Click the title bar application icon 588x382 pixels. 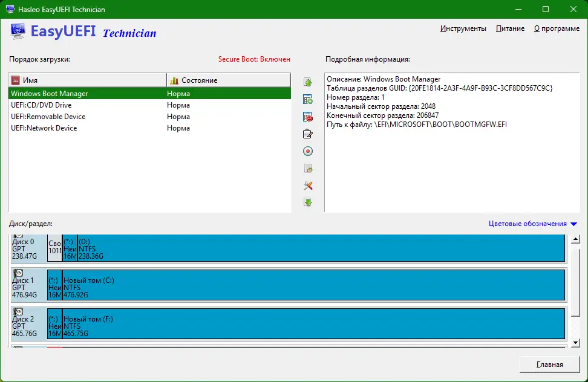point(10,9)
